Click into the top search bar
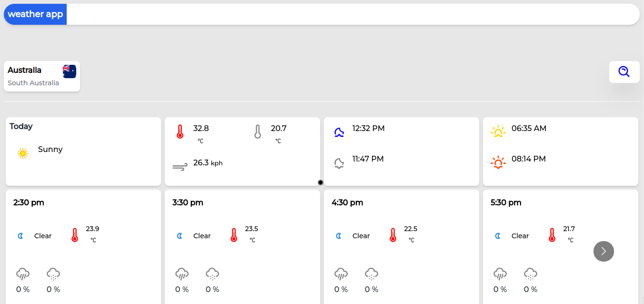The height and width of the screenshot is (304, 644). point(352,14)
